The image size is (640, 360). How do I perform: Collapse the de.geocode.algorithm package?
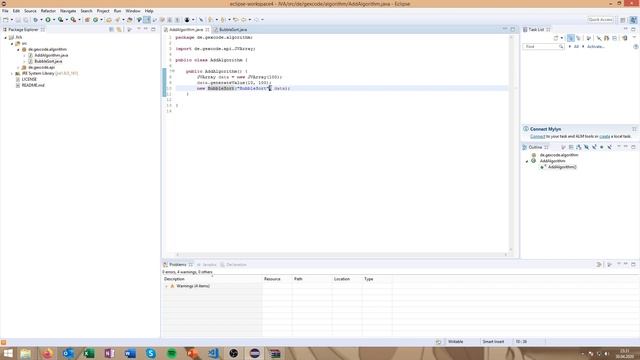pyautogui.click(x=18, y=49)
